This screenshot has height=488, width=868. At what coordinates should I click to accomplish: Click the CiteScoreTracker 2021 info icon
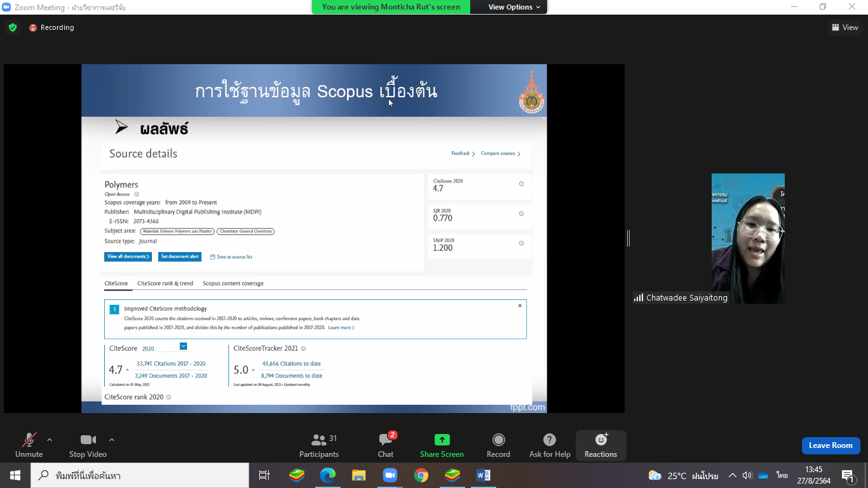(303, 349)
